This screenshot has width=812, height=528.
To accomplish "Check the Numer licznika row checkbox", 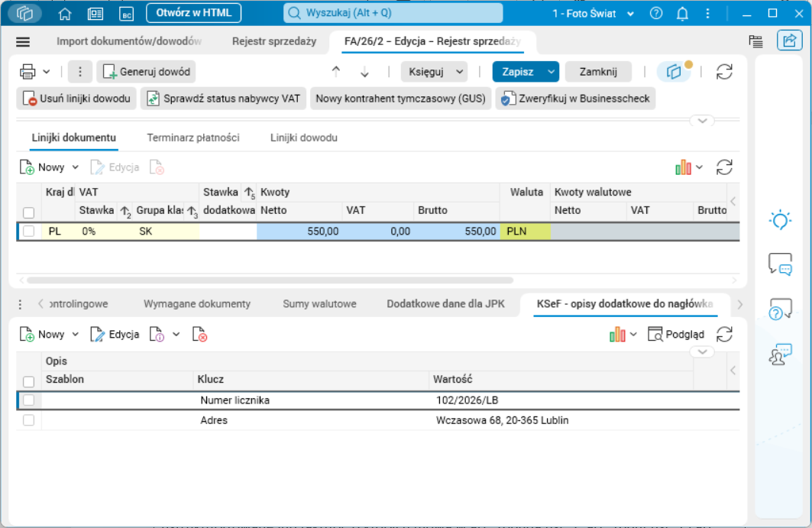I will point(29,400).
